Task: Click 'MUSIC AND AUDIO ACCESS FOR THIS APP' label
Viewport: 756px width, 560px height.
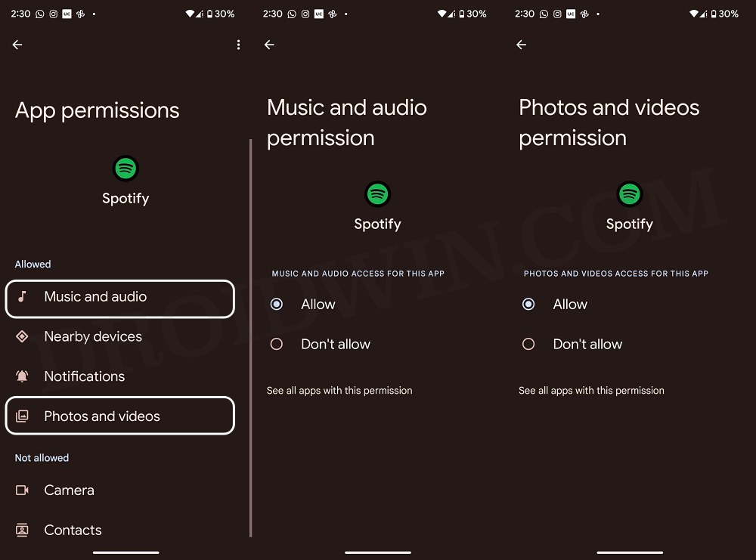Action: coord(358,274)
